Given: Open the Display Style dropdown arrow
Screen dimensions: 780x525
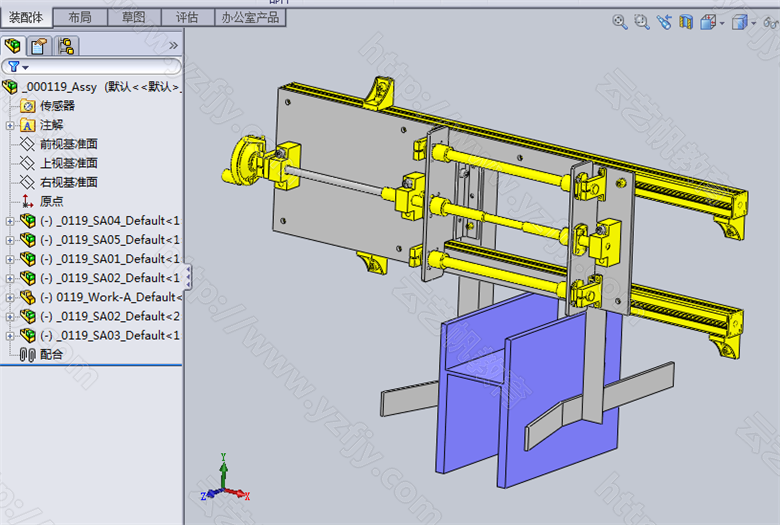Looking at the screenshot, I should point(754,23).
